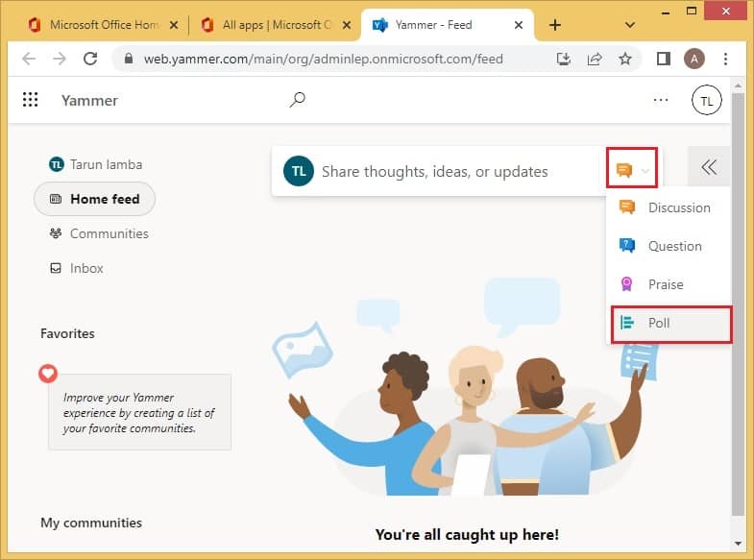Click the Yammer search magnifier icon
754x560 pixels.
coord(297,100)
